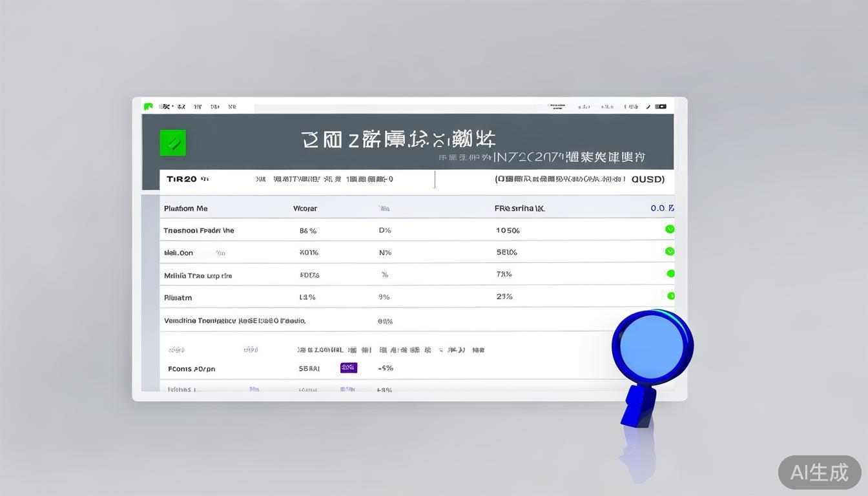Open the QUSD currency dropdown
Image resolution: width=868 pixels, height=496 pixels.
point(648,180)
